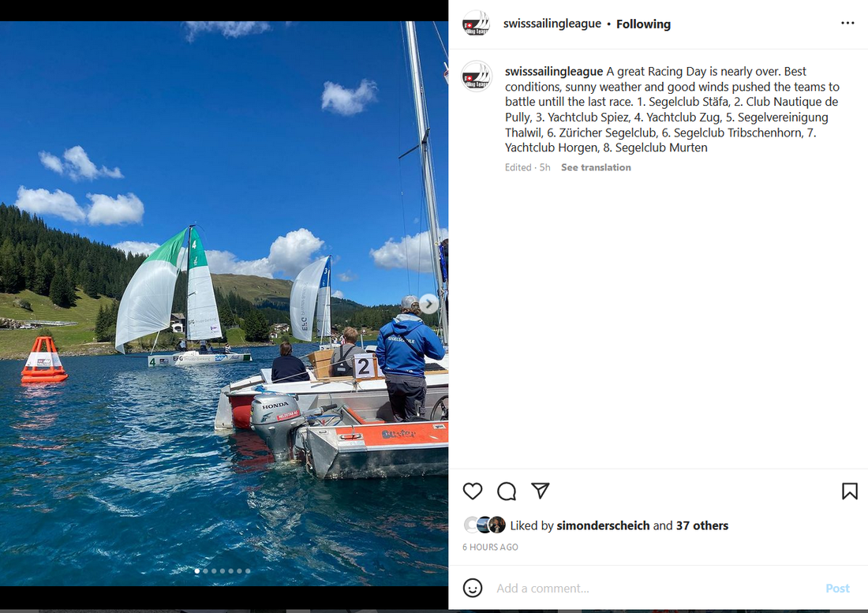View the 37 others who liked
The width and height of the screenshot is (868, 613).
[x=702, y=525]
